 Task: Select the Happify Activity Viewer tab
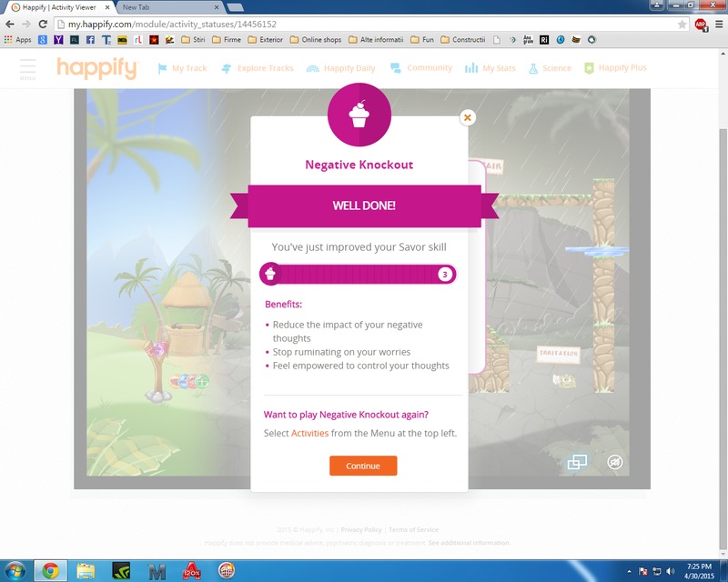tap(58, 7)
